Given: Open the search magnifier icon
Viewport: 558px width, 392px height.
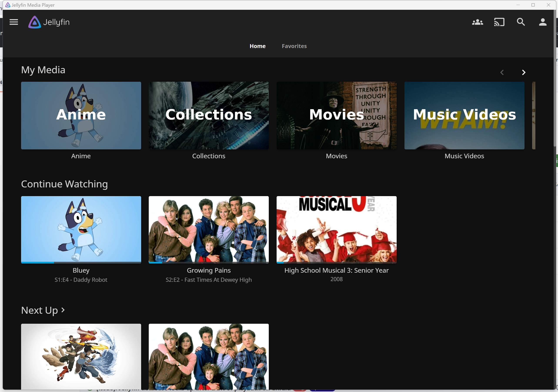Looking at the screenshot, I should (521, 22).
